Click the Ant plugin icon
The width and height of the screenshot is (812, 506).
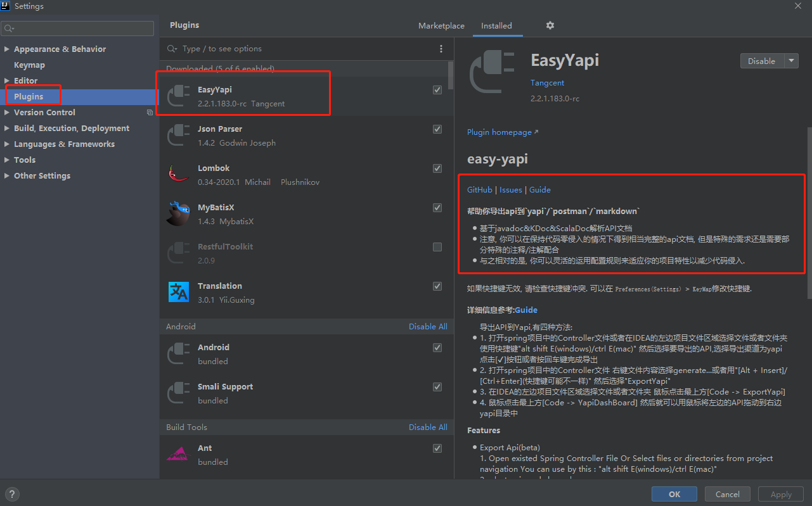click(x=177, y=454)
